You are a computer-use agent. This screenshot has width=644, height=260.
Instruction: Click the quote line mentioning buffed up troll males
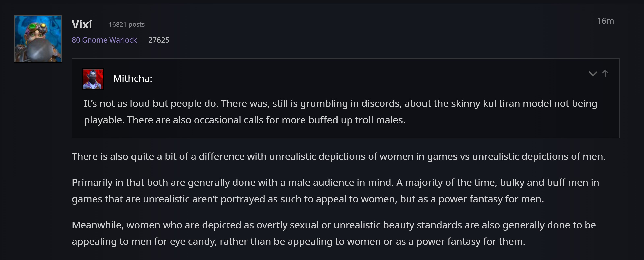point(244,120)
